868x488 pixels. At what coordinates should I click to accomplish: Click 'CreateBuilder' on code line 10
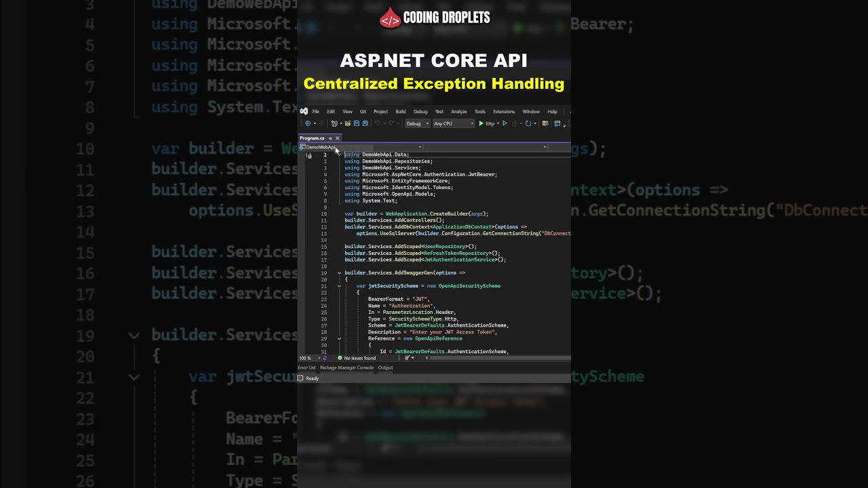tap(450, 214)
